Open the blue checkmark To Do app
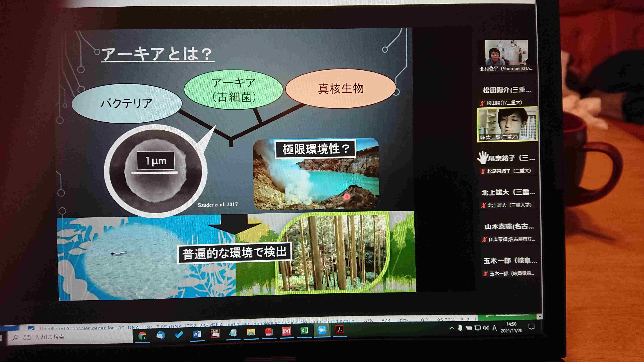The width and height of the screenshot is (644, 362). [179, 335]
